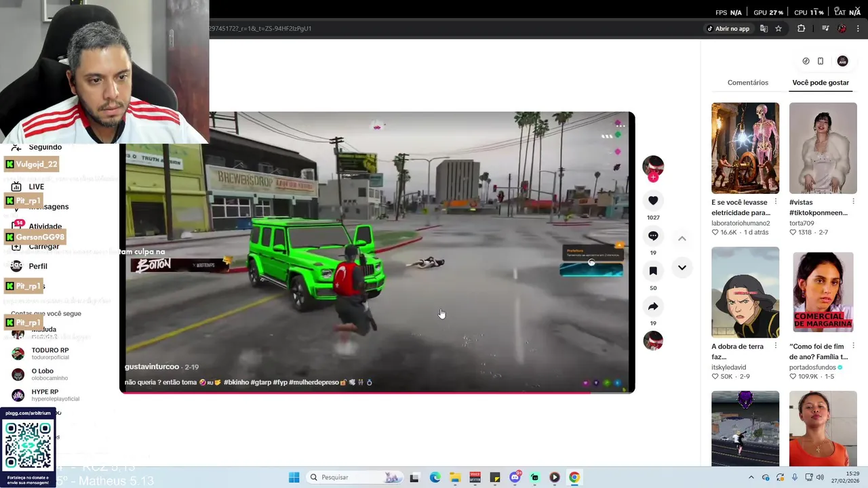Screen dimensions: 868x488
Task: Click the OneDrive cloud tray icon
Action: (x=766, y=477)
